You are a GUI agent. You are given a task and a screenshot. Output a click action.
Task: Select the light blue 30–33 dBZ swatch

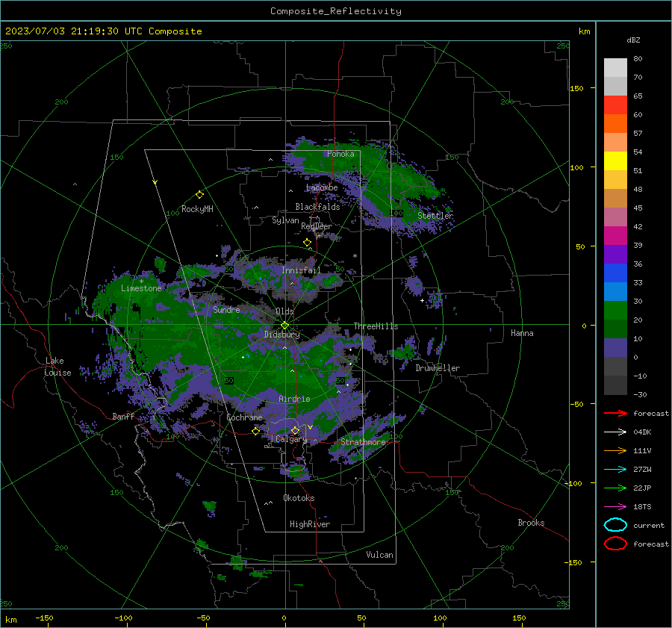[x=615, y=291]
